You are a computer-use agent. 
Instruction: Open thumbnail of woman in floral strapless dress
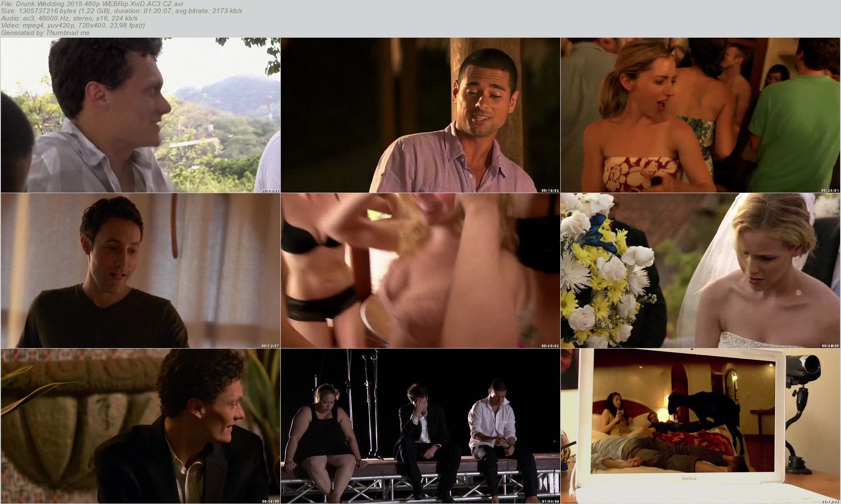tap(700, 115)
